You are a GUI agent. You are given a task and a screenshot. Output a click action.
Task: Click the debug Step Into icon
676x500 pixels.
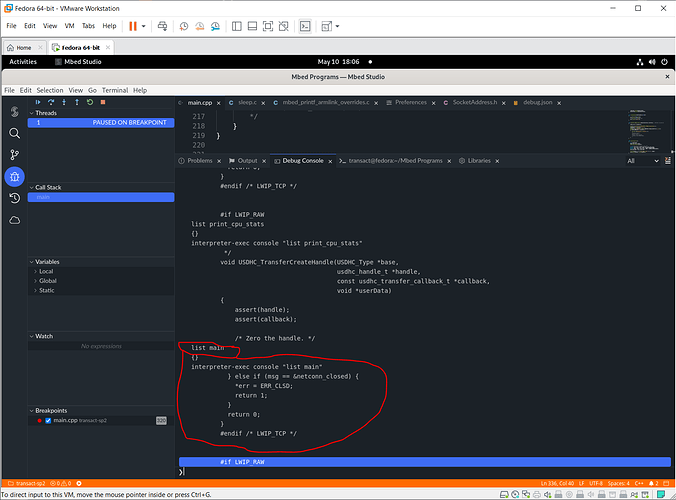click(64, 102)
